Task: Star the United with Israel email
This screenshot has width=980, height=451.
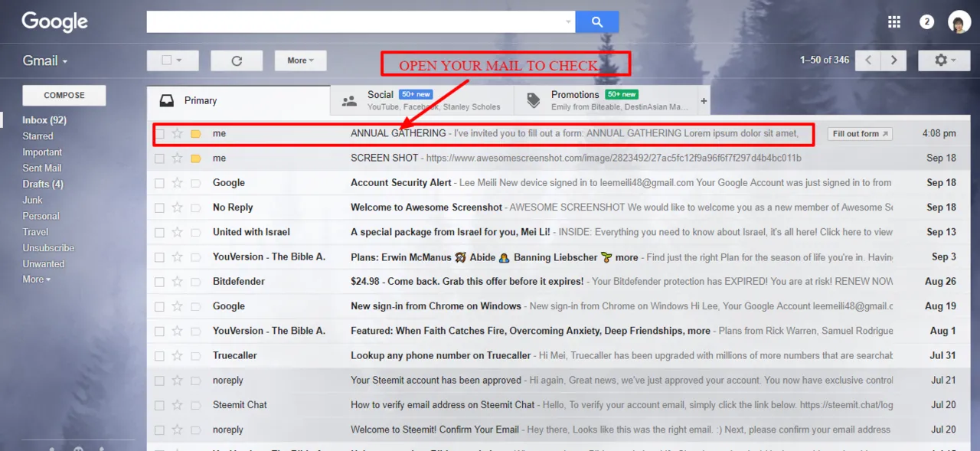Action: 178,232
